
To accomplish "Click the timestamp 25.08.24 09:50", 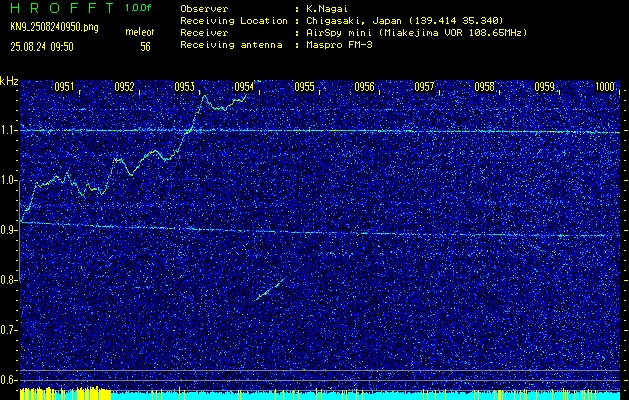I will 42,47.
